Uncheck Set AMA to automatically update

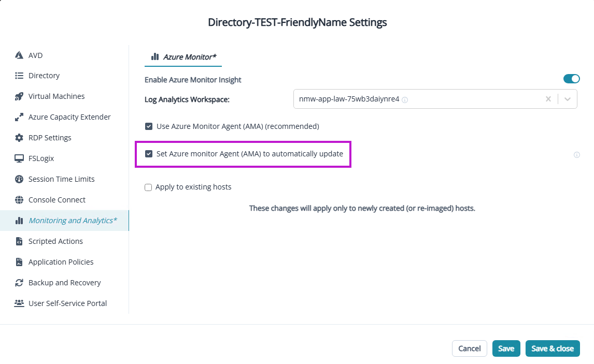pos(149,154)
